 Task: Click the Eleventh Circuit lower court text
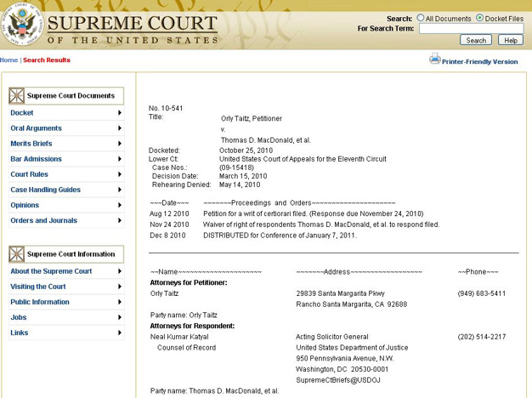pos(303,159)
